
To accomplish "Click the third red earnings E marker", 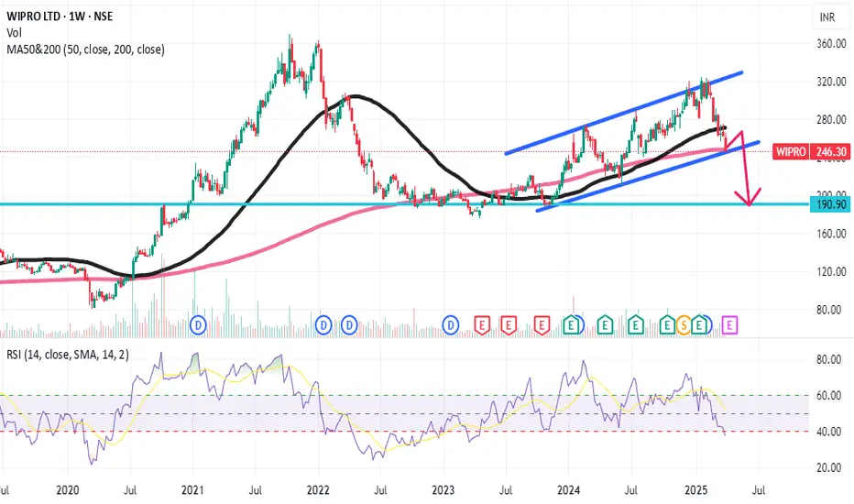I will [542, 326].
